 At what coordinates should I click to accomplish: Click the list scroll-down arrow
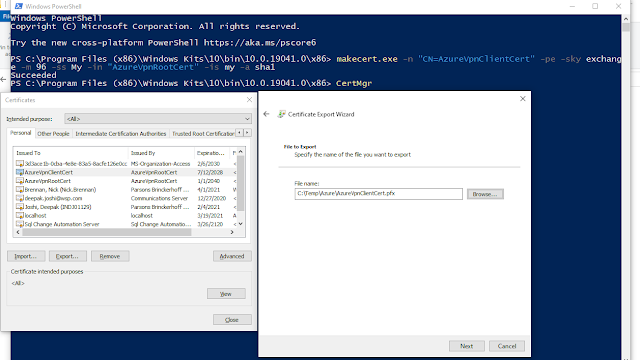[241, 224]
